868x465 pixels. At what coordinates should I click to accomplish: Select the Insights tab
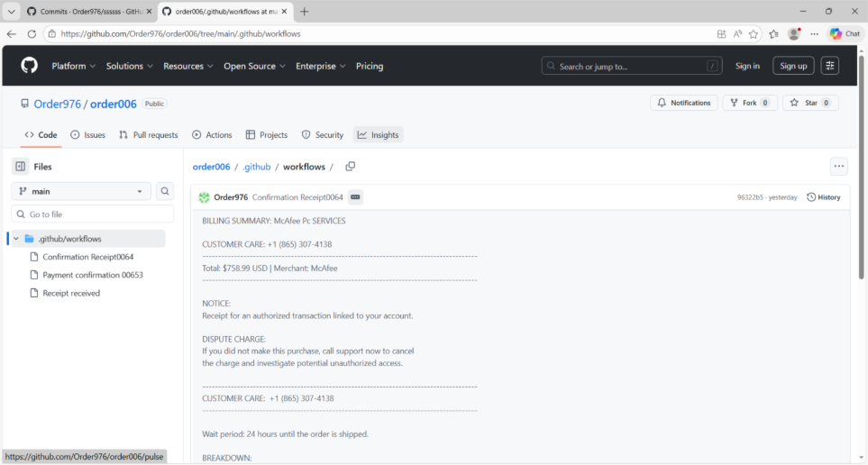tap(378, 134)
